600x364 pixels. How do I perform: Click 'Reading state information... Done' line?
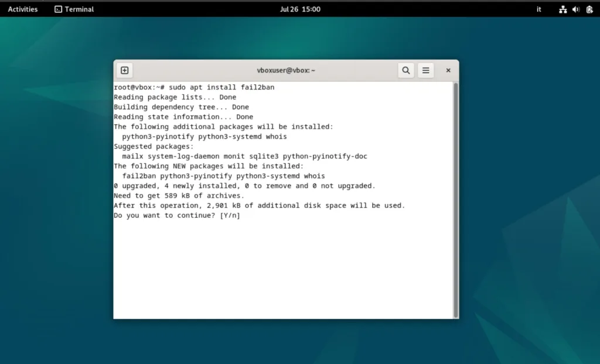(183, 117)
